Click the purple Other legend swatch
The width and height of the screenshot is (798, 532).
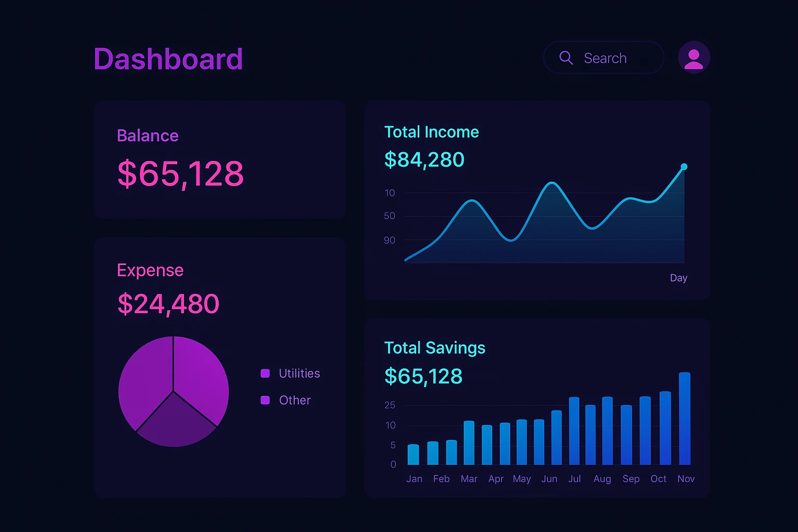(265, 400)
